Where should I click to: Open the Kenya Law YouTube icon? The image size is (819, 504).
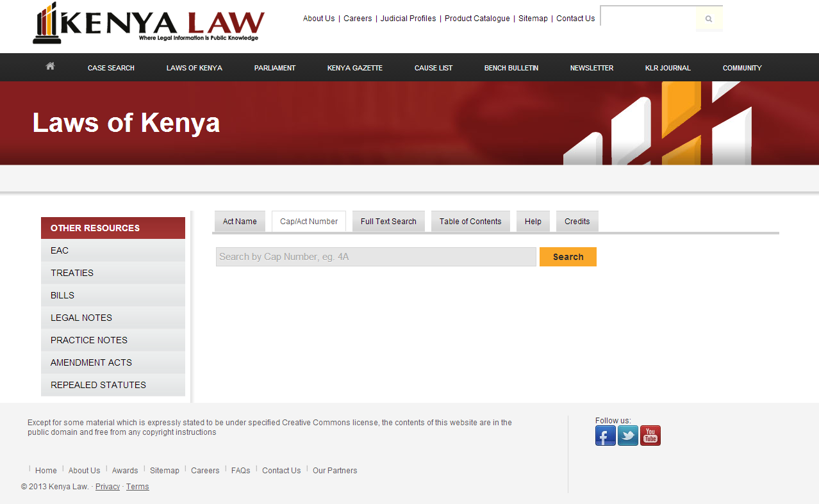coord(650,435)
